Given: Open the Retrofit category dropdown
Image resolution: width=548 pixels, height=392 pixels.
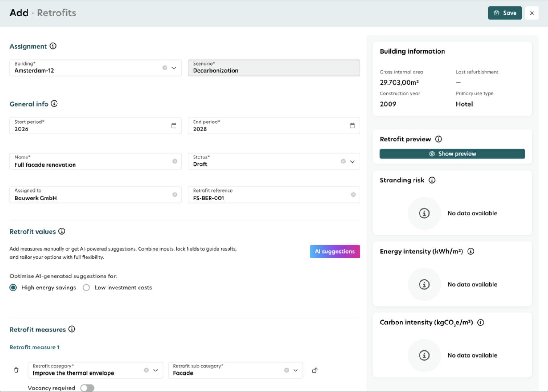Looking at the screenshot, I should tap(156, 370).
